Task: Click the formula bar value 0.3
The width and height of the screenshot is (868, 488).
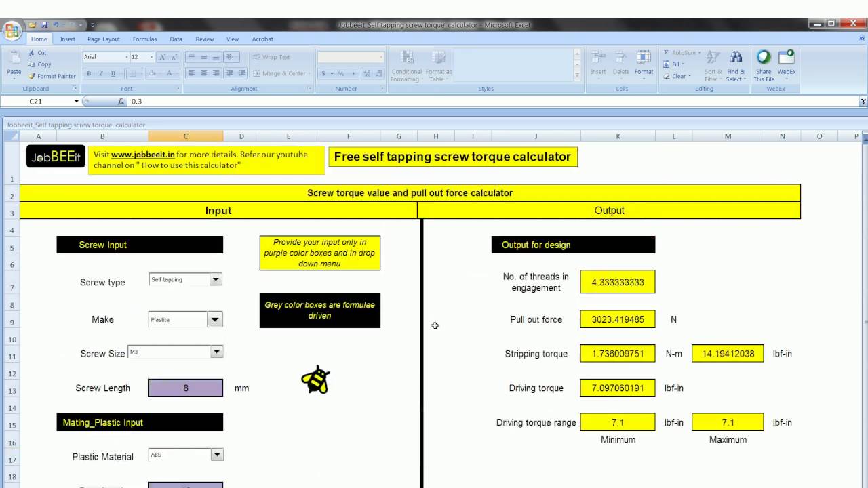Action: [x=137, y=101]
